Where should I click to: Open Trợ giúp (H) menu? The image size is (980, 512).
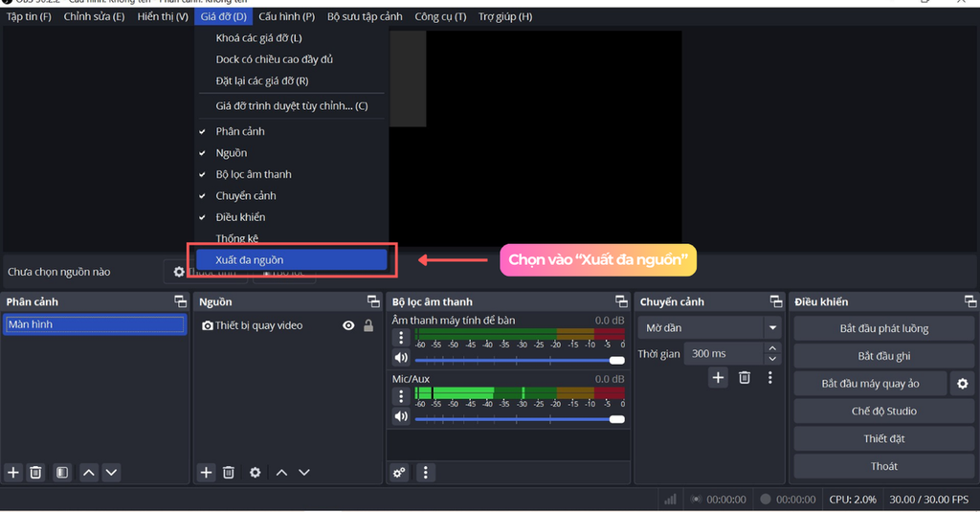[x=505, y=17]
